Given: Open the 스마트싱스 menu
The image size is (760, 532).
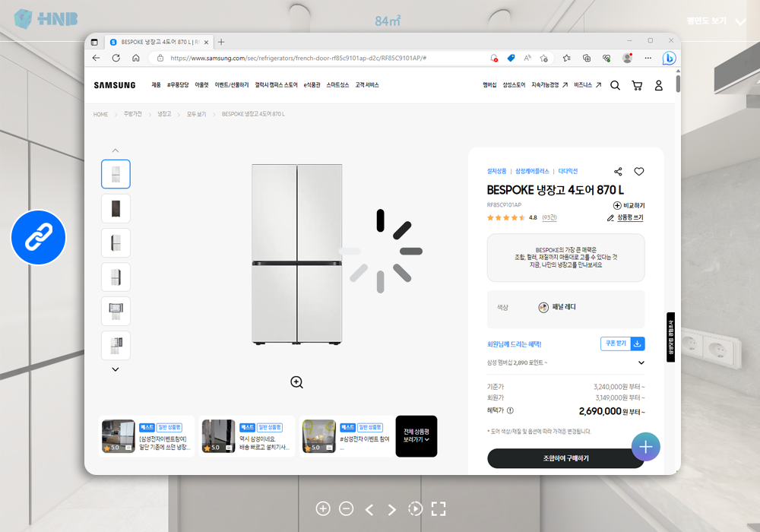Looking at the screenshot, I should 338,85.
